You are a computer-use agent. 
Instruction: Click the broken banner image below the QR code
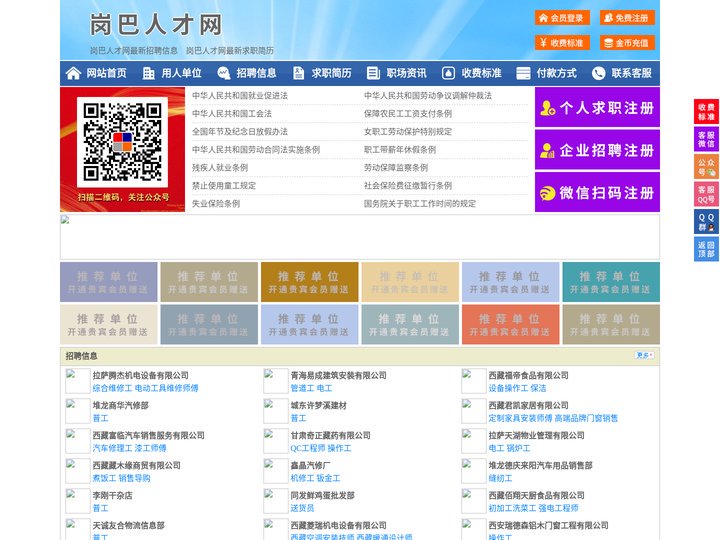tap(360, 237)
